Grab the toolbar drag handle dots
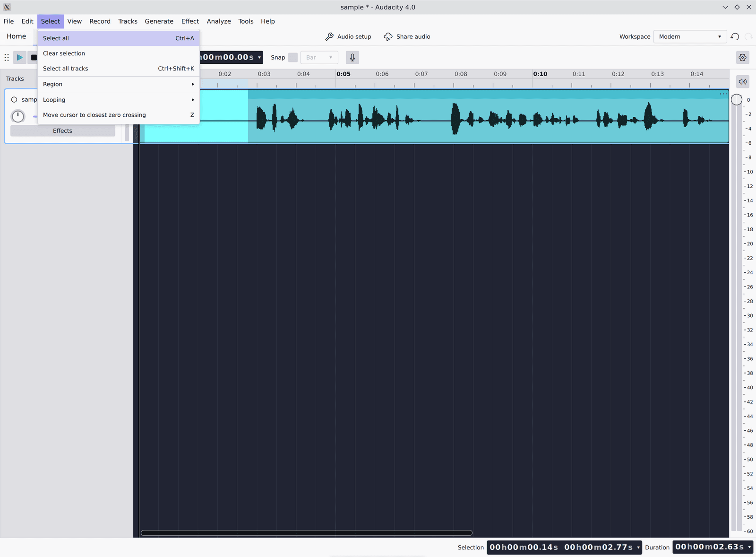This screenshot has height=557, width=756. [x=7, y=58]
